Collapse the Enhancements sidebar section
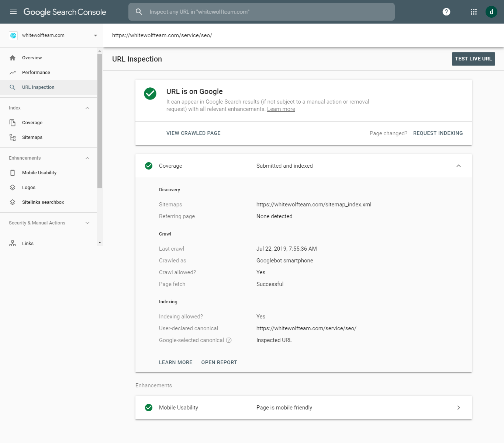Image resolution: width=504 pixels, height=443 pixels. point(87,158)
